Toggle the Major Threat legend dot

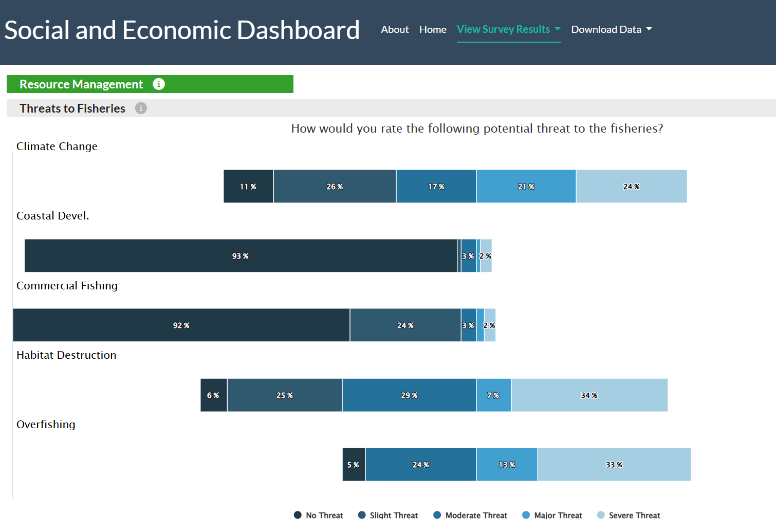click(x=526, y=515)
